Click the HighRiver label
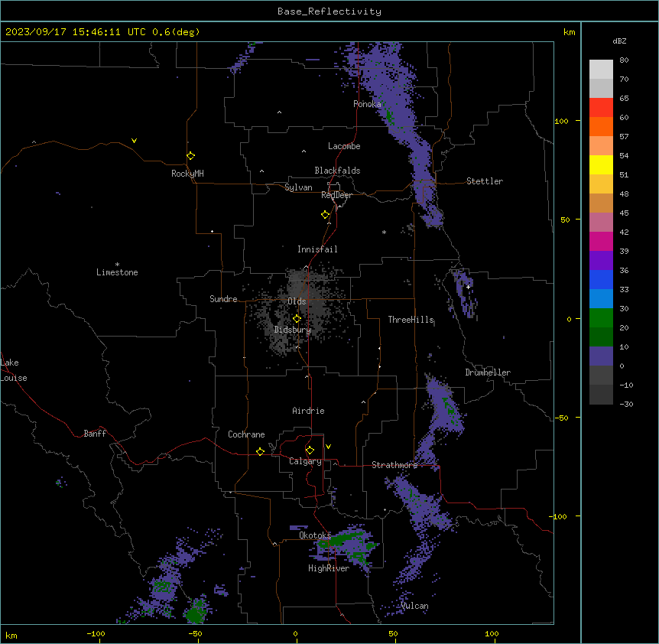This screenshot has width=659, height=644. [x=328, y=568]
